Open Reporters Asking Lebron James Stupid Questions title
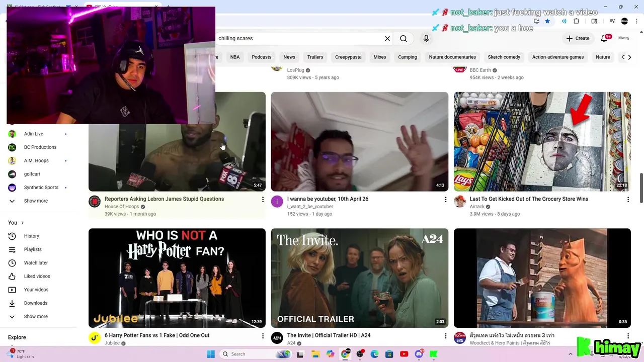This screenshot has height=362, width=644. coord(164,199)
